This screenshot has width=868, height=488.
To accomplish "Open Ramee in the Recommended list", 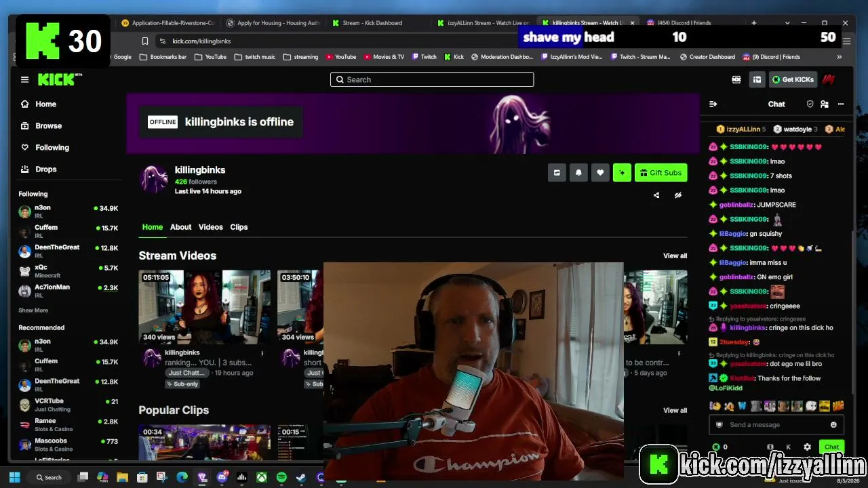I will pyautogui.click(x=68, y=424).
